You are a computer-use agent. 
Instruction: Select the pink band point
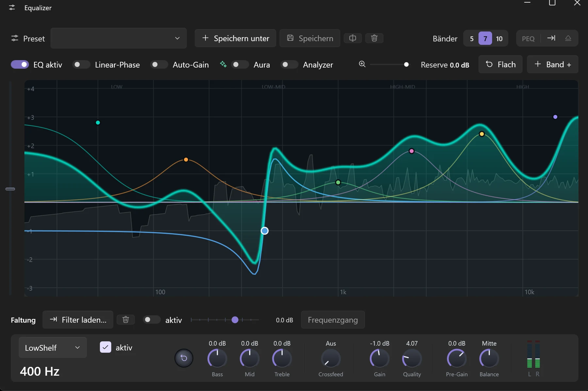click(412, 151)
